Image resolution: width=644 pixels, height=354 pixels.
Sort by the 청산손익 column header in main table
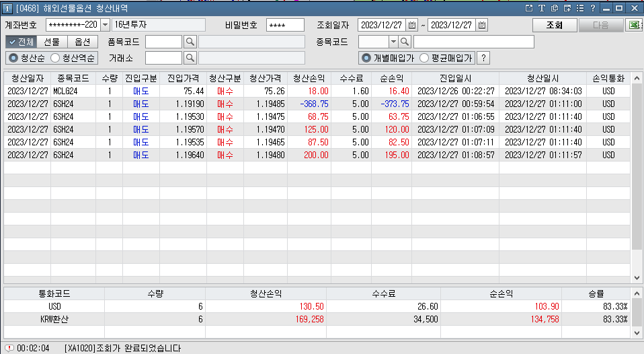coord(309,78)
